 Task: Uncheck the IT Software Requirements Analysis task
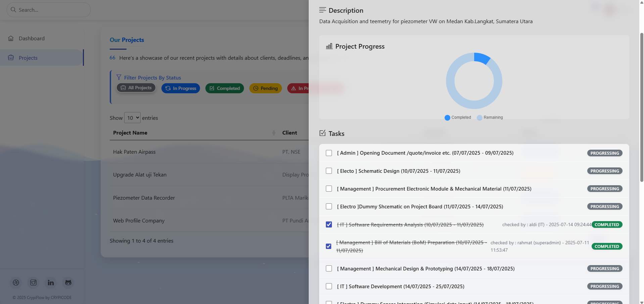click(x=329, y=224)
